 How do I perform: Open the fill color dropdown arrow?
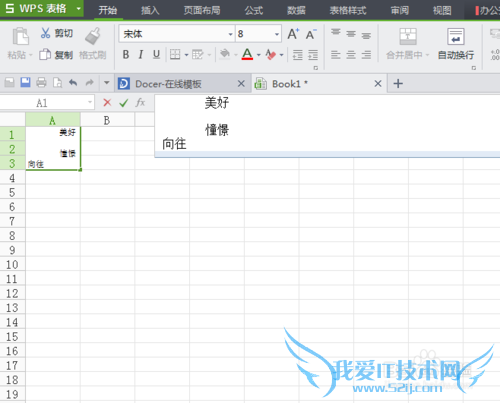pyautogui.click(x=236, y=55)
